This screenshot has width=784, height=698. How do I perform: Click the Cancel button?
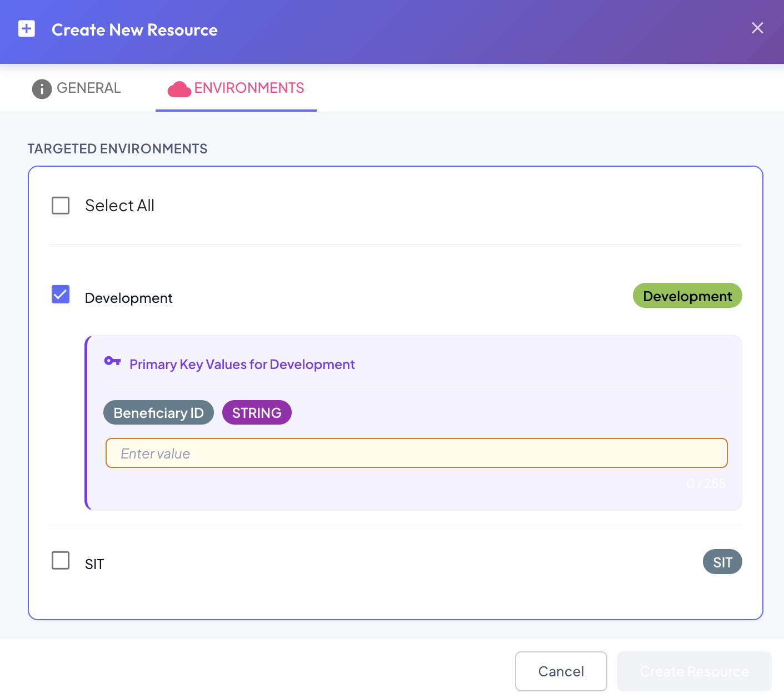click(561, 671)
